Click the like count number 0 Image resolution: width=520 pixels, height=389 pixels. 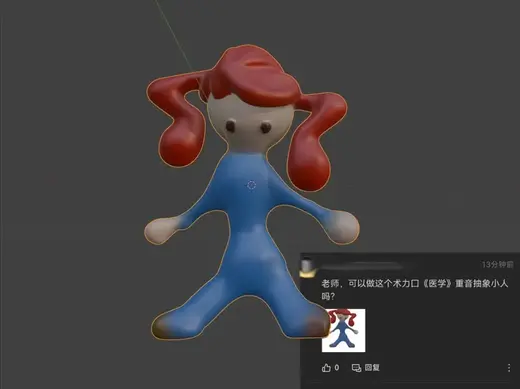click(x=337, y=367)
